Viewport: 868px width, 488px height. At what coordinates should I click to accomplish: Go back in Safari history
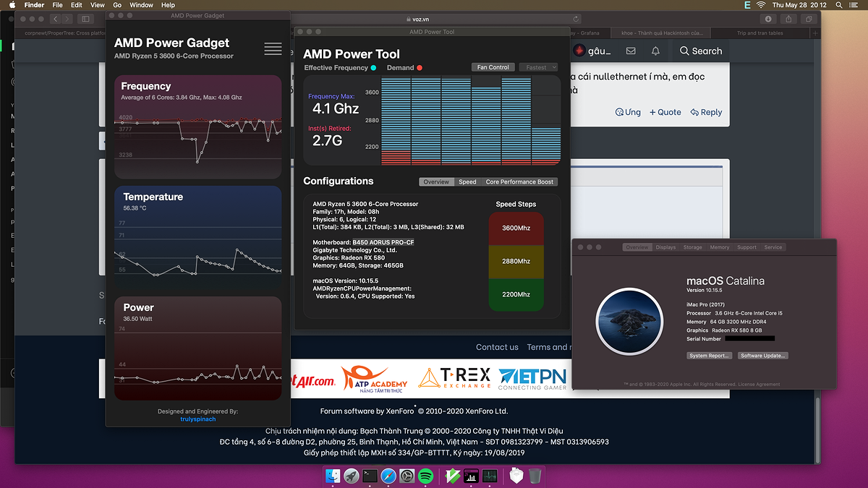(x=55, y=19)
